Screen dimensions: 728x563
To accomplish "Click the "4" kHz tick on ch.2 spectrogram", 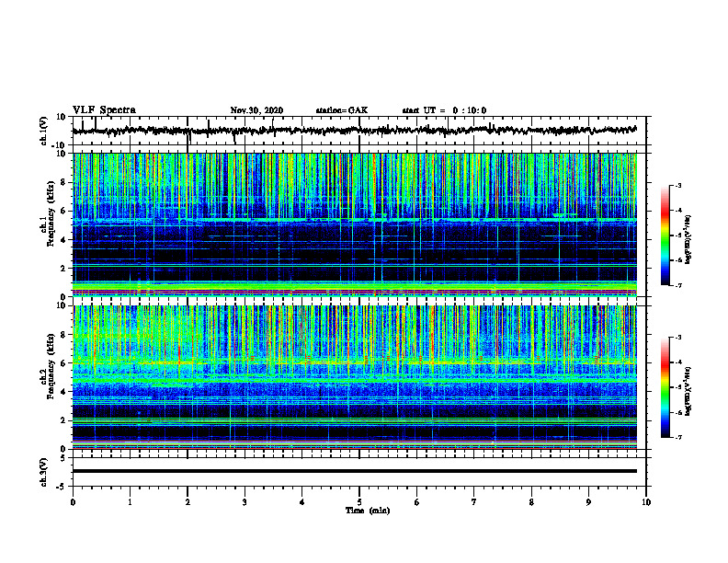I will (x=63, y=392).
